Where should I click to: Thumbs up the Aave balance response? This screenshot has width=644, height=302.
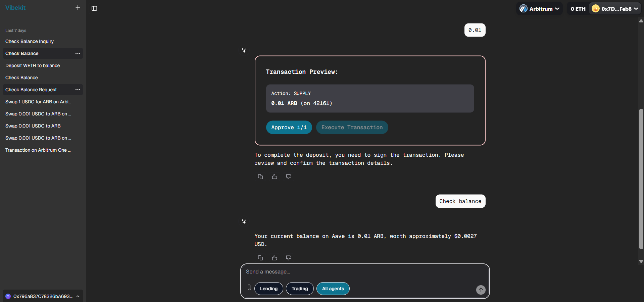275,258
